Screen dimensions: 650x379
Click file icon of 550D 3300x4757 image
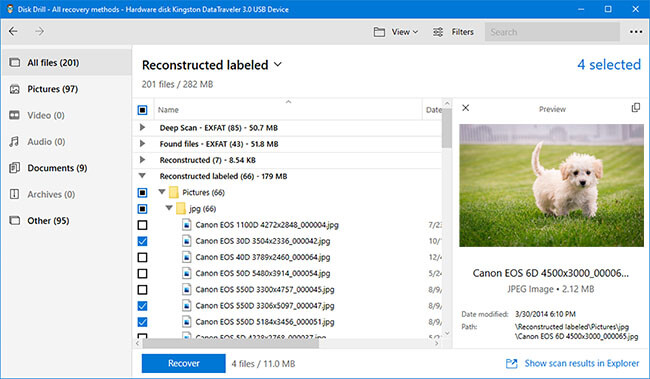click(187, 289)
